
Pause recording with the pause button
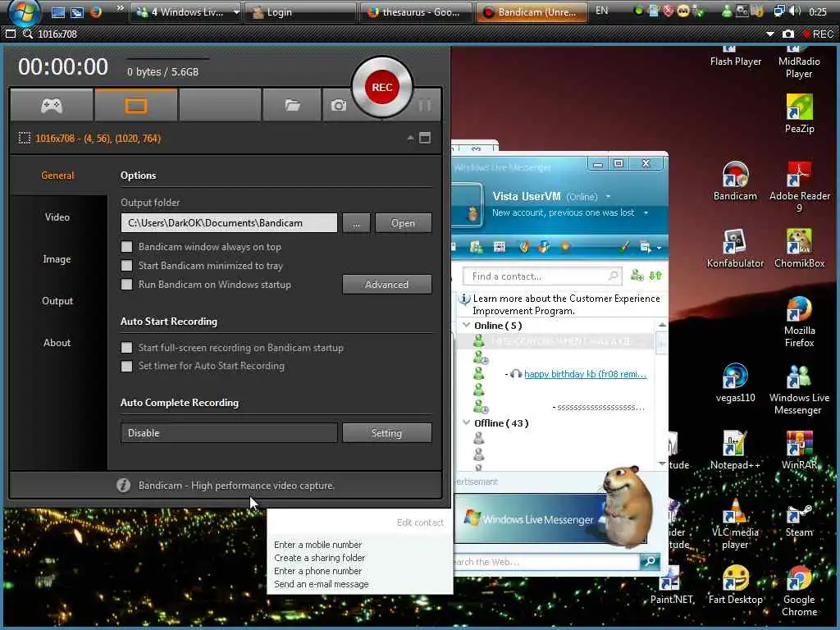point(425,106)
